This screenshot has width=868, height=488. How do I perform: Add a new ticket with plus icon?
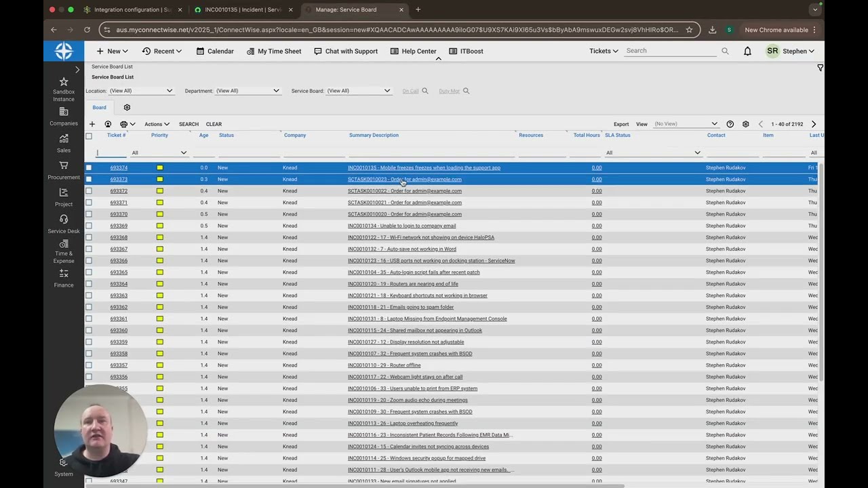[92, 124]
